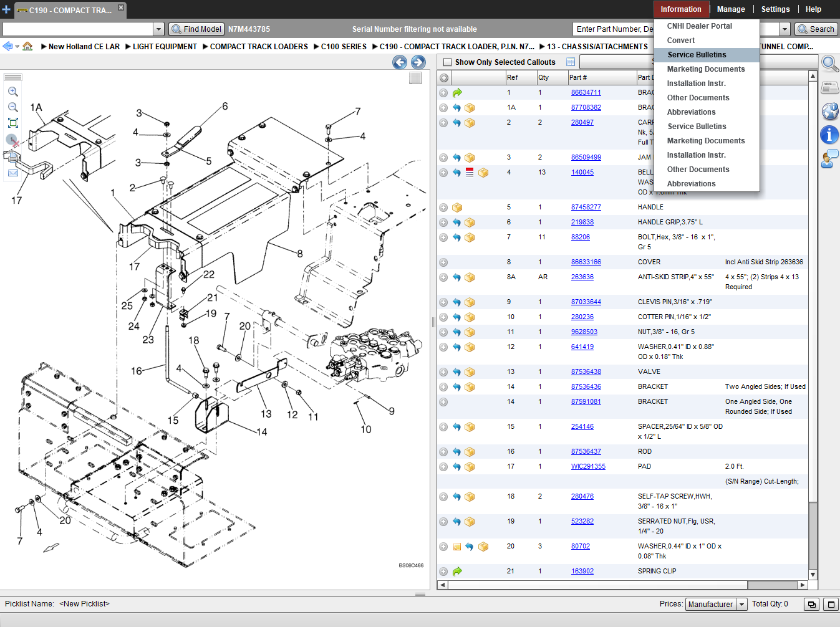This screenshot has width=840, height=627.
Task: Click green arrow icon for part 86634711
Action: tap(457, 92)
